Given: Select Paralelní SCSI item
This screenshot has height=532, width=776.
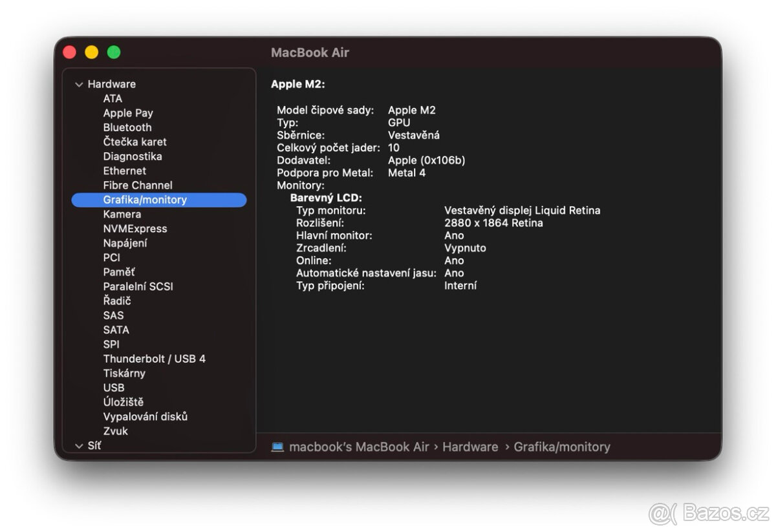Looking at the screenshot, I should click(x=138, y=286).
